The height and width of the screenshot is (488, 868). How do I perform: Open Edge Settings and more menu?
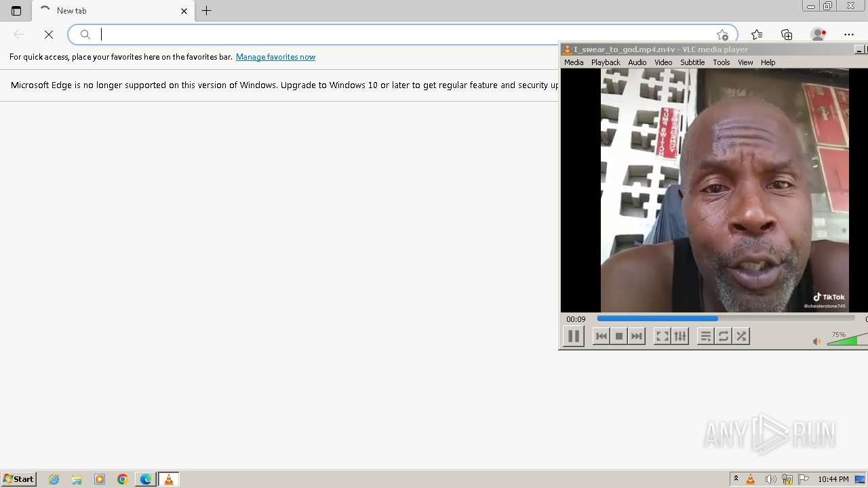click(849, 35)
